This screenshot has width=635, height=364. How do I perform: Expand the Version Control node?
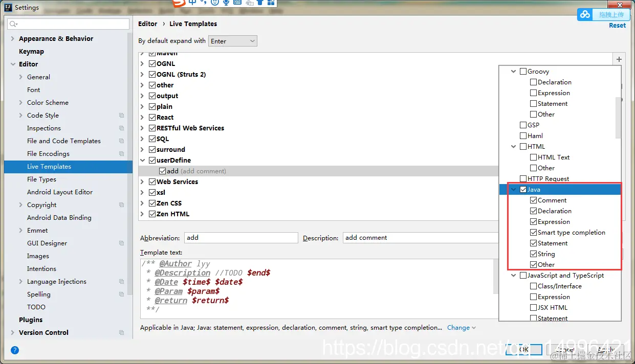click(x=13, y=333)
